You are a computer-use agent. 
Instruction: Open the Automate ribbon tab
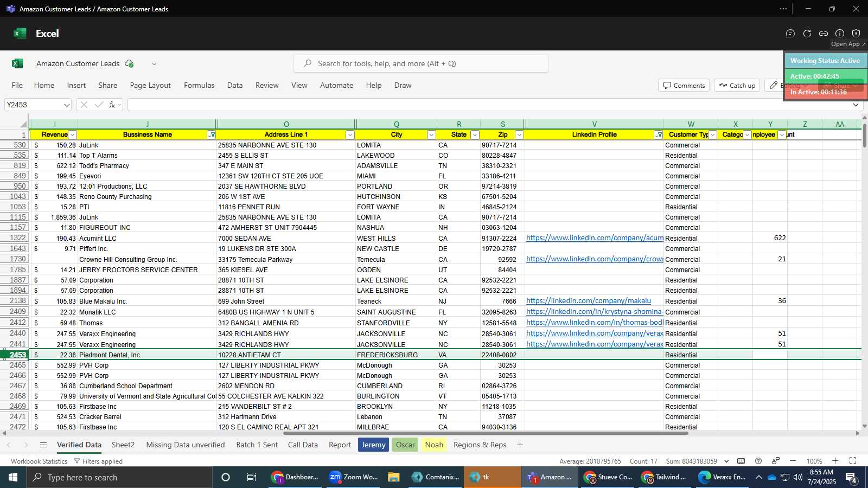[x=336, y=85]
